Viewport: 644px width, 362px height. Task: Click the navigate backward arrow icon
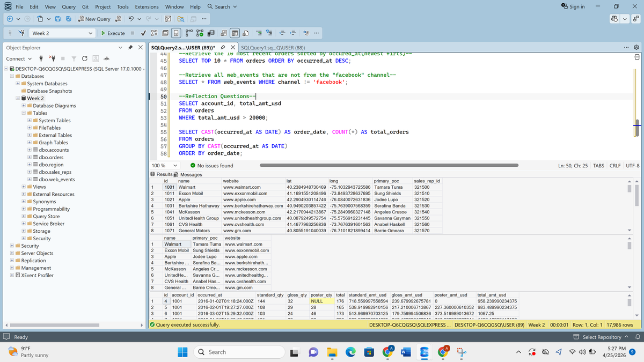(x=11, y=19)
